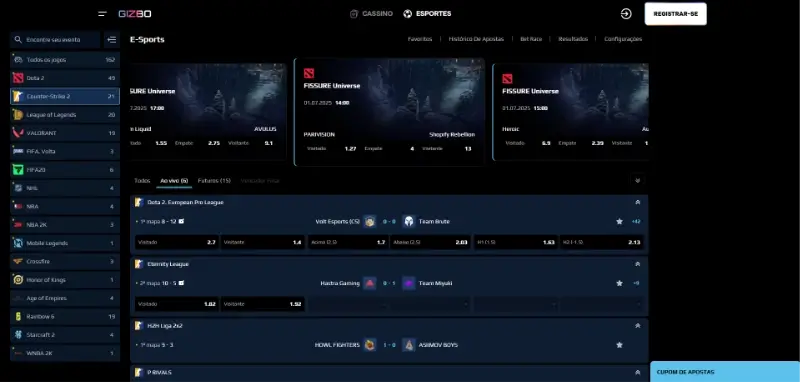Click the Honor of Kings icon

18,280
